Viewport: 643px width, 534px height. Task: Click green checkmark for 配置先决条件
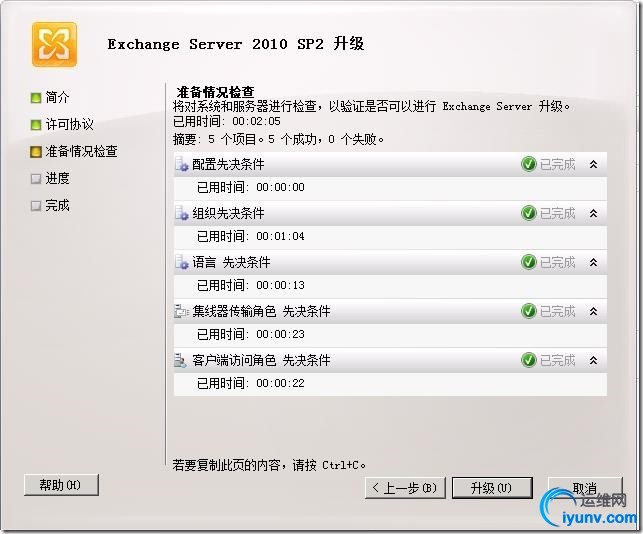[x=529, y=164]
